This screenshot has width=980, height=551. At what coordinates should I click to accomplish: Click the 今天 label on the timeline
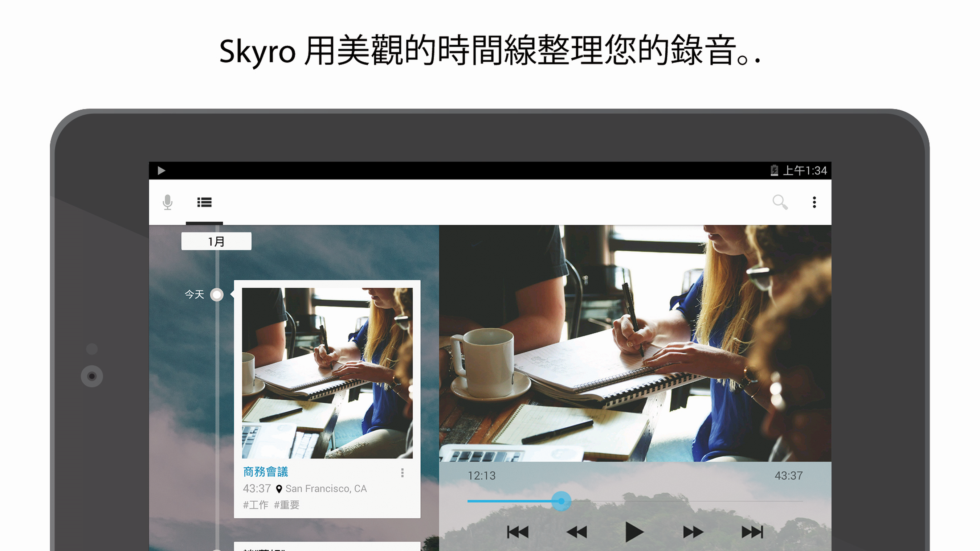click(x=195, y=294)
